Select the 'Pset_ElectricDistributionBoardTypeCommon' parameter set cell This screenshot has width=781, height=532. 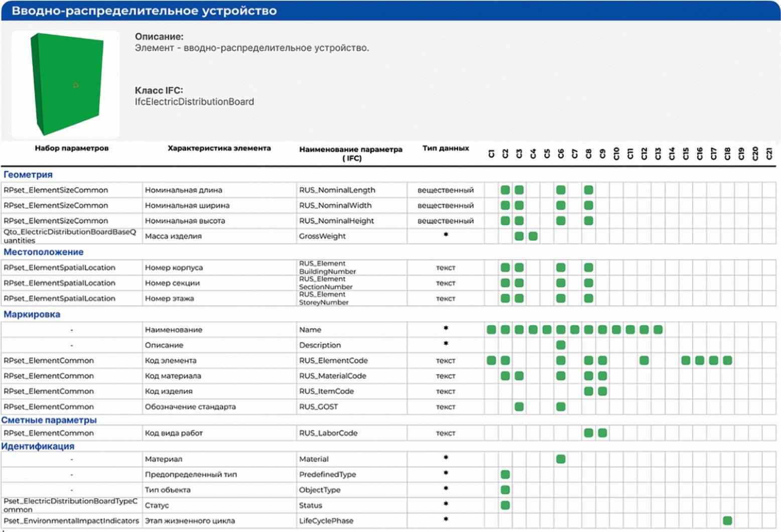pyautogui.click(x=71, y=505)
